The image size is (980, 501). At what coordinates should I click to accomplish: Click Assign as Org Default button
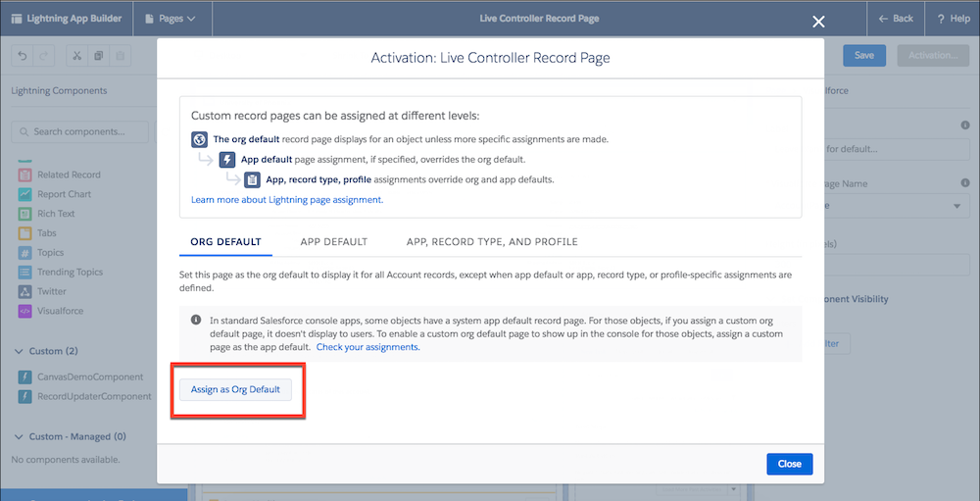[235, 389]
